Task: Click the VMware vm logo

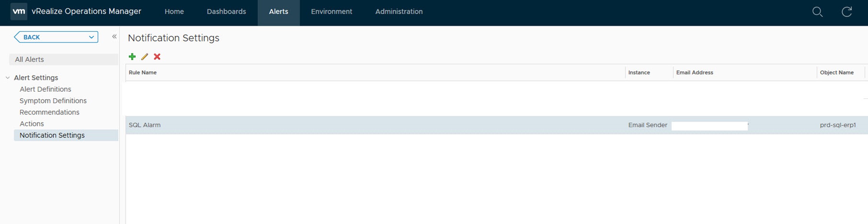Action: pyautogui.click(x=19, y=12)
